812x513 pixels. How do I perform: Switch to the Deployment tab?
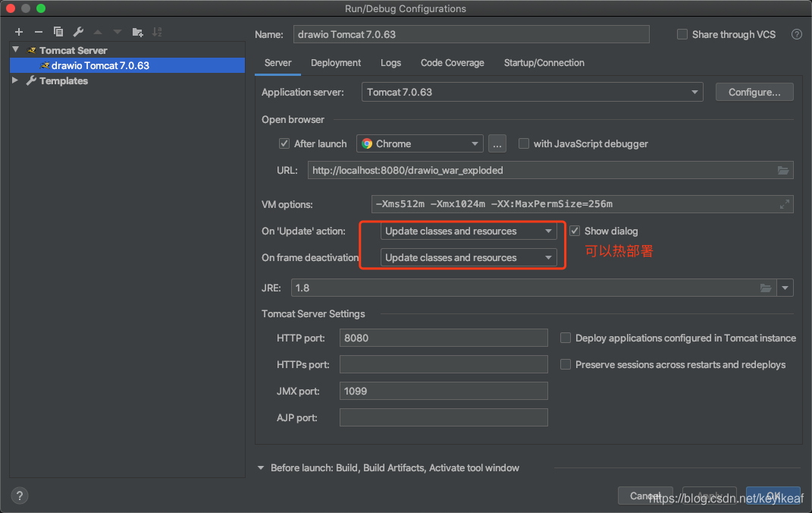pos(336,63)
